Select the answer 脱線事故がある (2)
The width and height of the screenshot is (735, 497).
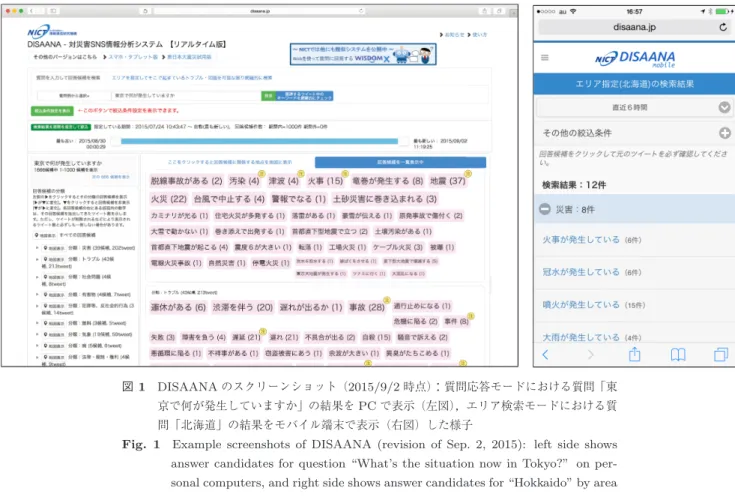(x=186, y=181)
